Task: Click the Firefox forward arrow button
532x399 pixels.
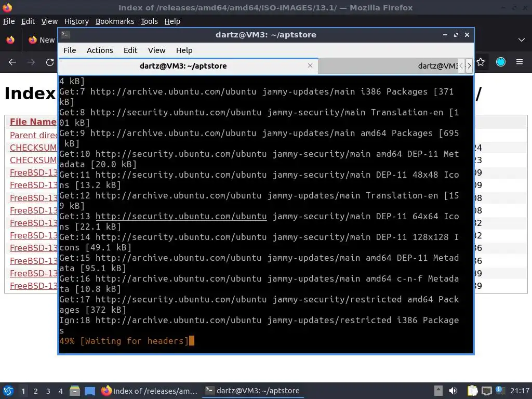Action: tap(31, 62)
